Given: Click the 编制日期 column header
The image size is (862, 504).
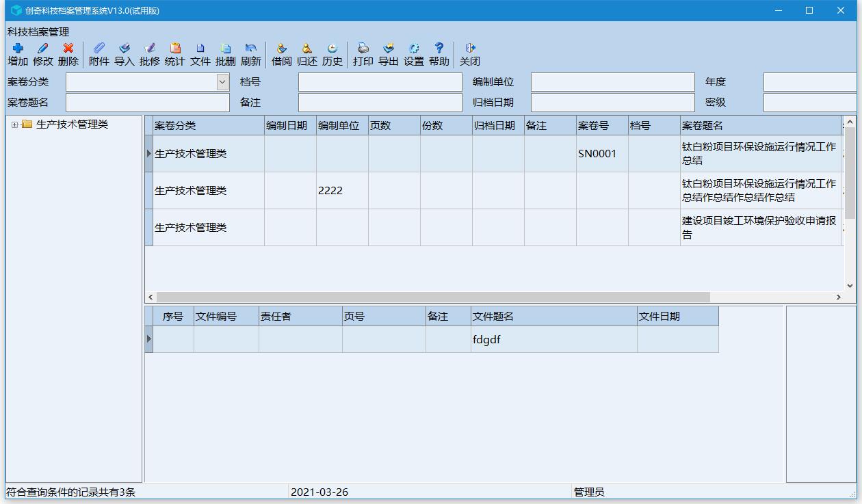Looking at the screenshot, I should (x=291, y=126).
